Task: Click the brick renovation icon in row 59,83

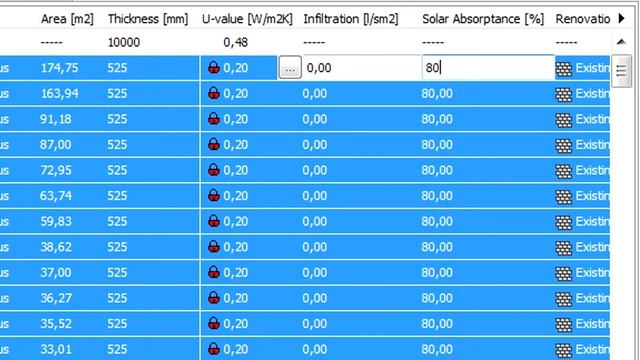Action: (564, 223)
